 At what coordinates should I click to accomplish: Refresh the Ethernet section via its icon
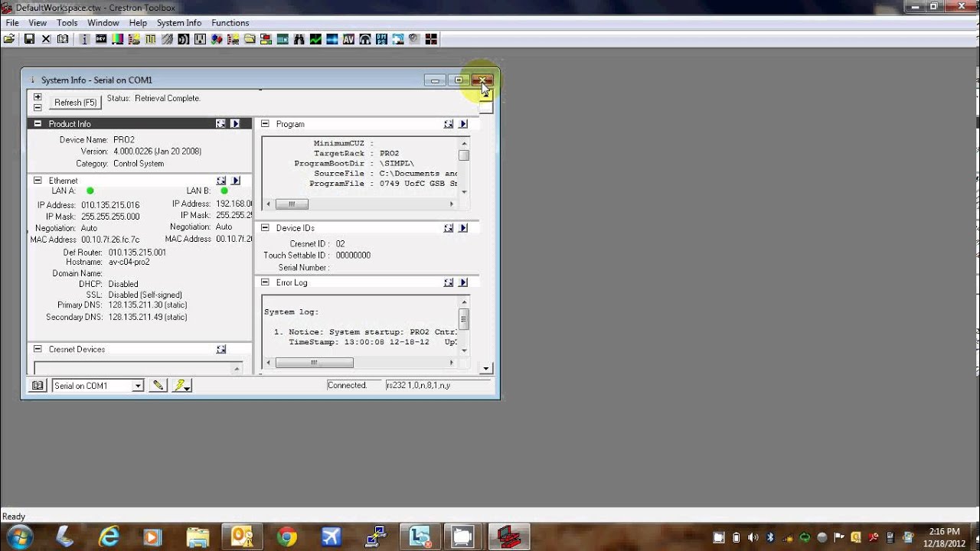[x=221, y=181]
